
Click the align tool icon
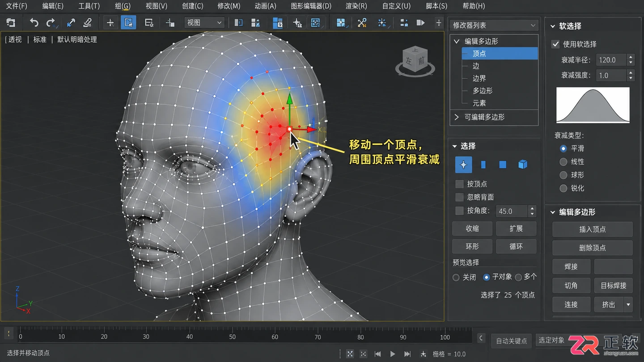255,22
